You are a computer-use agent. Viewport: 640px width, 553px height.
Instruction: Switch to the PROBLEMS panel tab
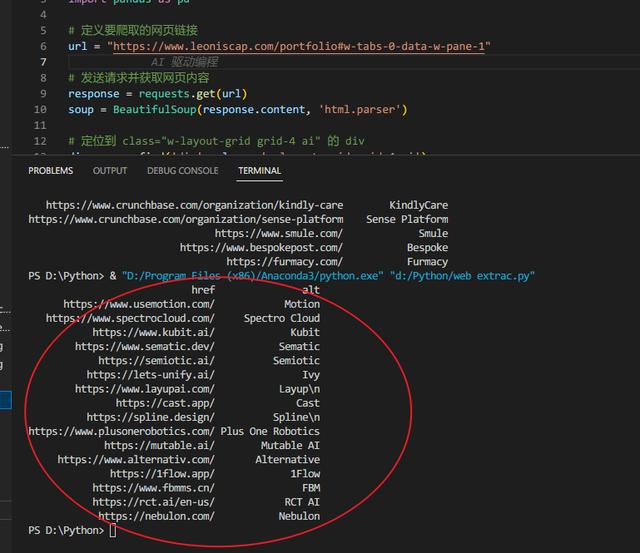pos(50,171)
